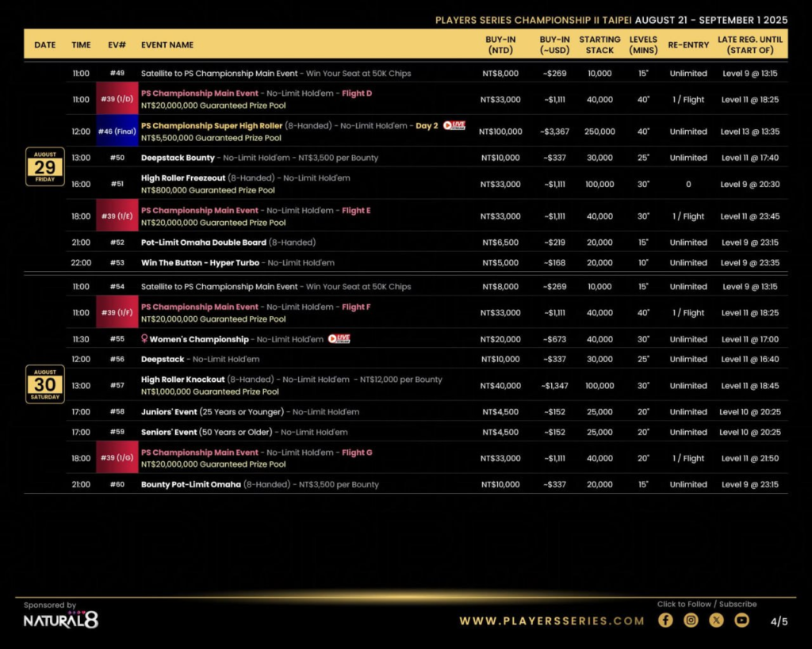Expand the AUGUST 30 SATURDAY date box
812x649 pixels.
[x=44, y=384]
